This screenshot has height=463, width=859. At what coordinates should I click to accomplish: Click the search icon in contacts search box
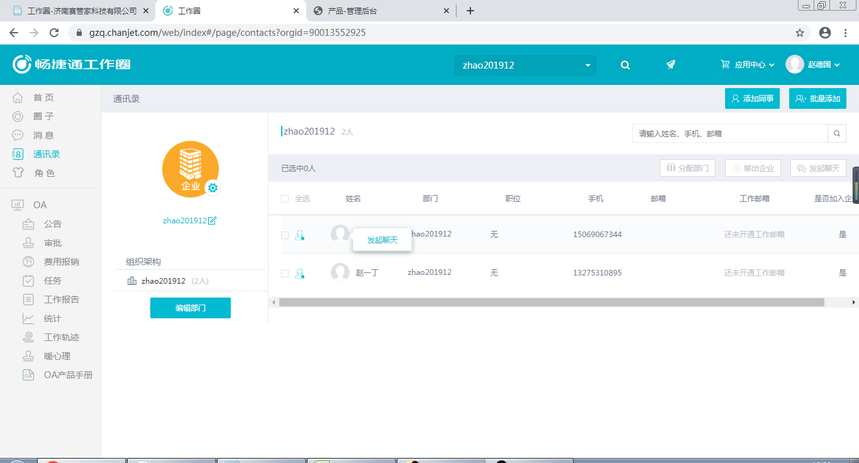(837, 133)
